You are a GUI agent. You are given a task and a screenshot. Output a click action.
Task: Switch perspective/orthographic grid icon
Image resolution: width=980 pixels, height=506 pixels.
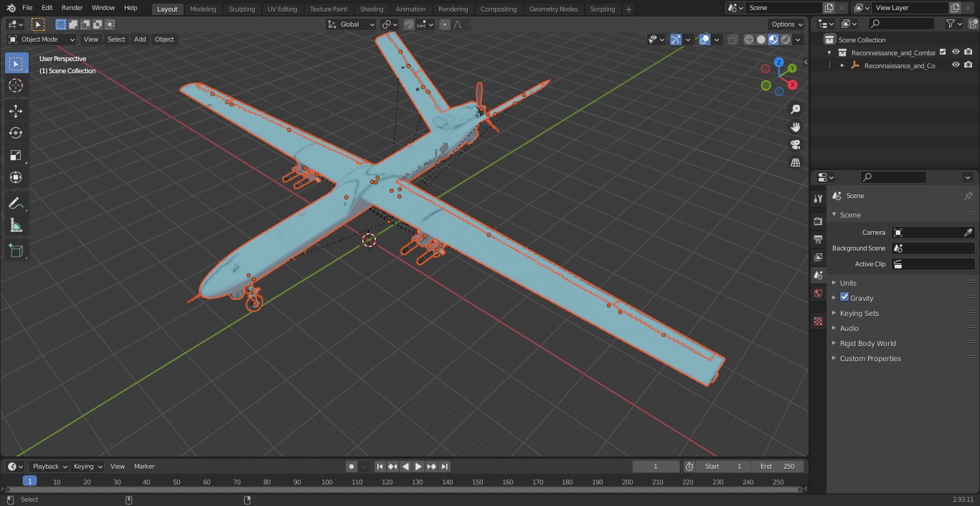[795, 163]
